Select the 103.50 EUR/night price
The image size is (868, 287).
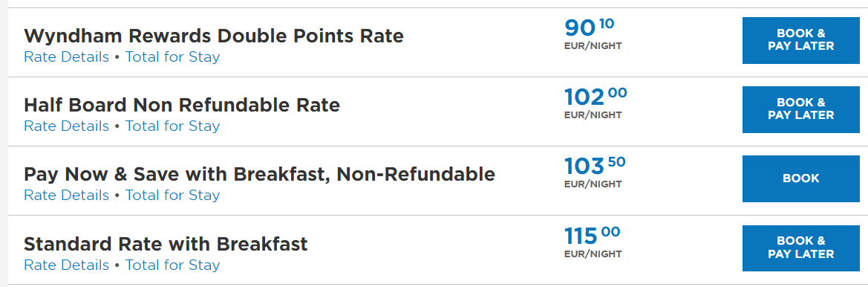(595, 172)
